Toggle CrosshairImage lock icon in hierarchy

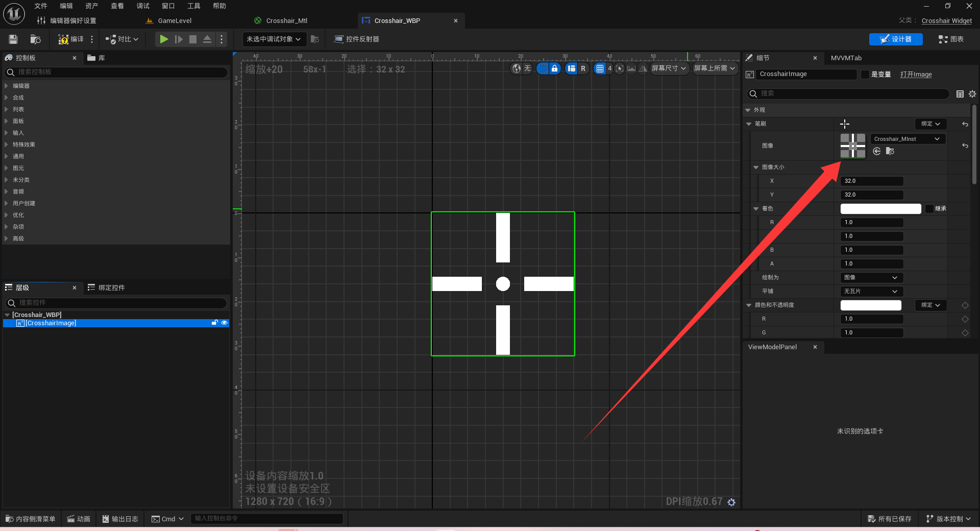point(215,323)
